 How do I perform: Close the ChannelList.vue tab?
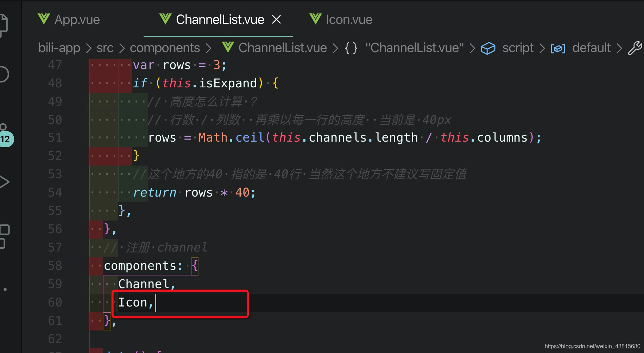[x=277, y=19]
